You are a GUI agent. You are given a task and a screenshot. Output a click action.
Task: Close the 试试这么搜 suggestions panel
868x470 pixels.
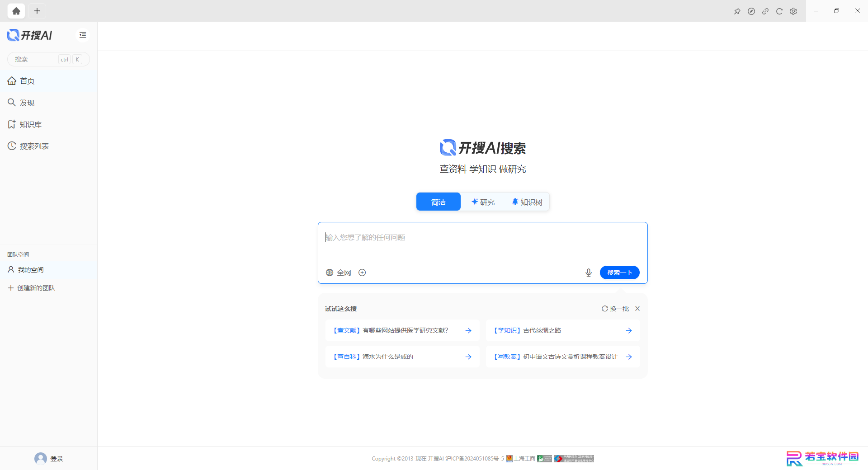click(x=637, y=309)
